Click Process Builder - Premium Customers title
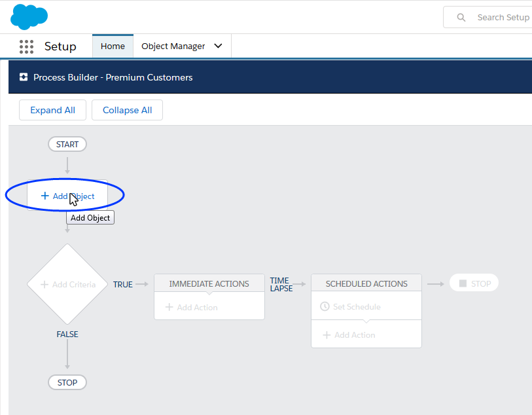Image resolution: width=532 pixels, height=415 pixels. pos(113,77)
